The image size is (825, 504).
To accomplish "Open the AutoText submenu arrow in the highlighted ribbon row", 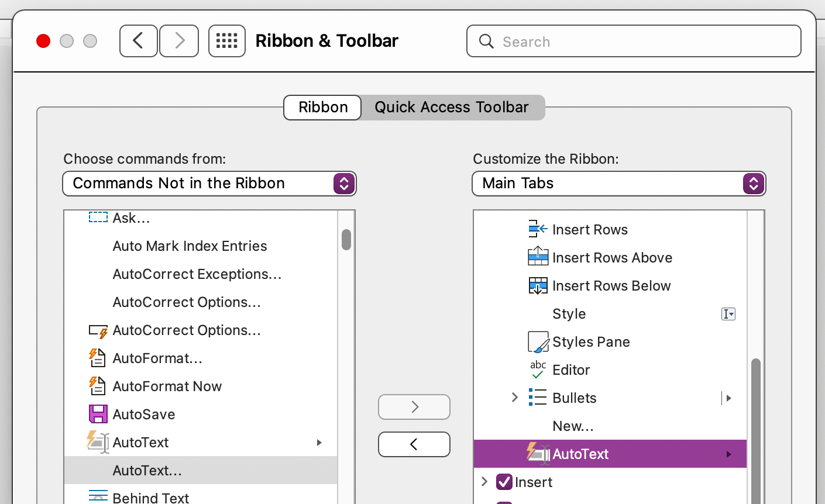I will pos(728,454).
